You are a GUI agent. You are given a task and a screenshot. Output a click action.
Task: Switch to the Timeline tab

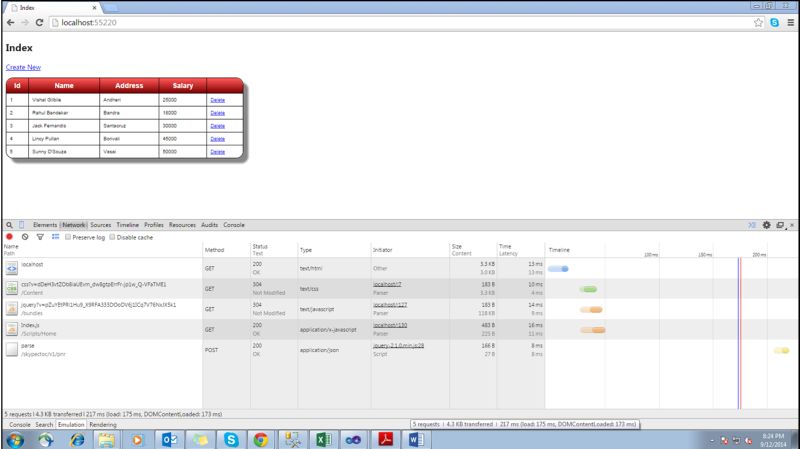pyautogui.click(x=128, y=225)
